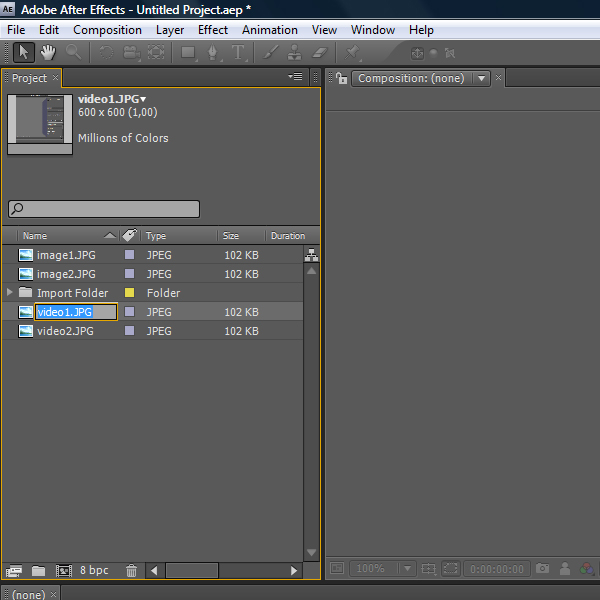This screenshot has width=600, height=600.
Task: Open the Composition menu
Action: 108,30
